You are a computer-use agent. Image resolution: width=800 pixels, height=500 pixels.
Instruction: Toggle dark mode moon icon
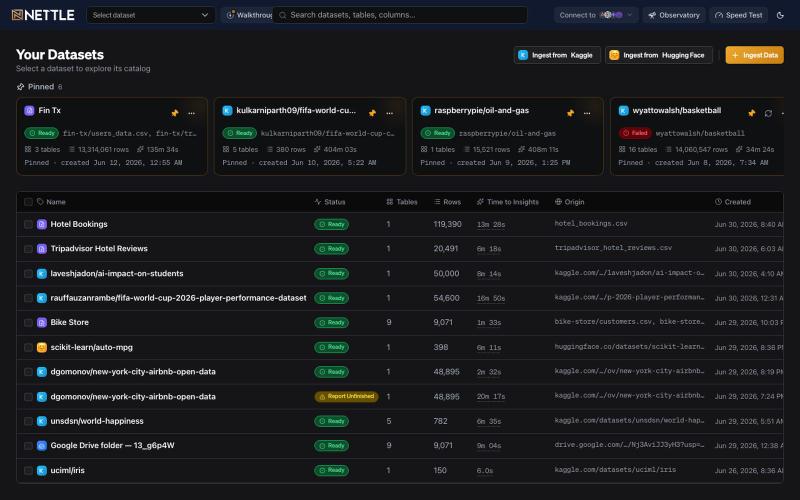click(780, 15)
